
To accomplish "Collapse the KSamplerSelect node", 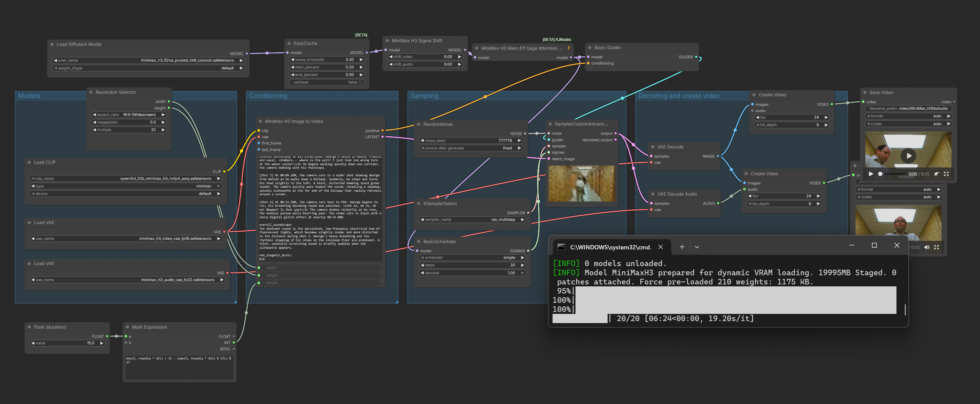I will point(419,203).
